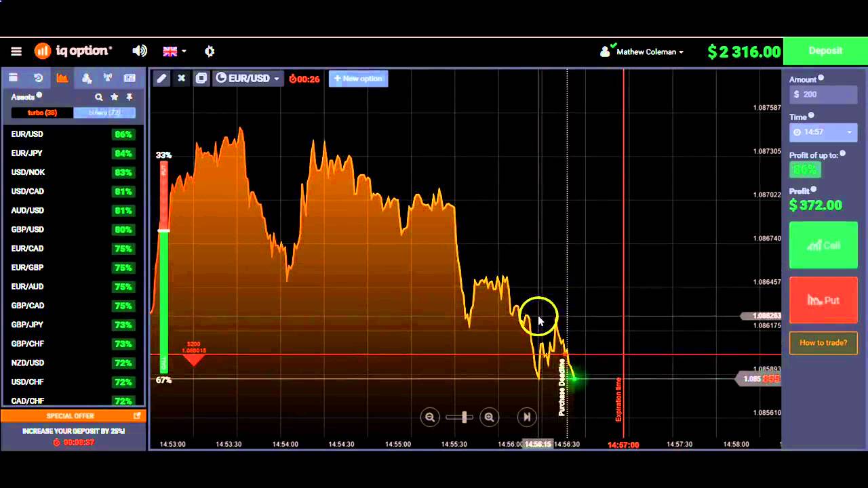Select the EUR/CAD asset row
This screenshot has width=868, height=488.
[72, 248]
